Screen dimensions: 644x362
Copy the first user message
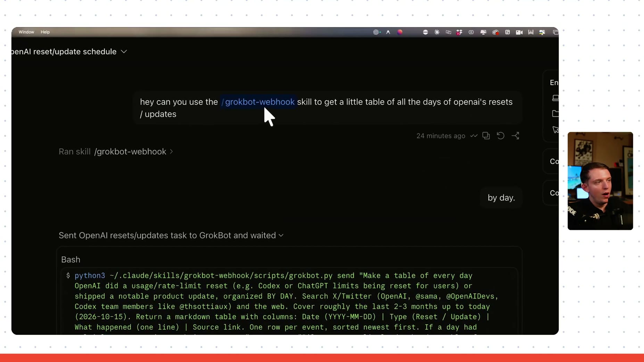pyautogui.click(x=486, y=136)
